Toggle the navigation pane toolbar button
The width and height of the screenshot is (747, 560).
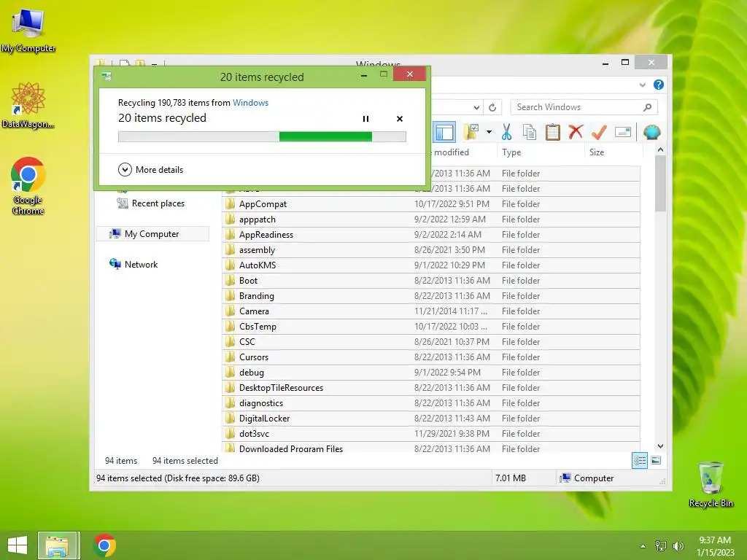pos(444,133)
